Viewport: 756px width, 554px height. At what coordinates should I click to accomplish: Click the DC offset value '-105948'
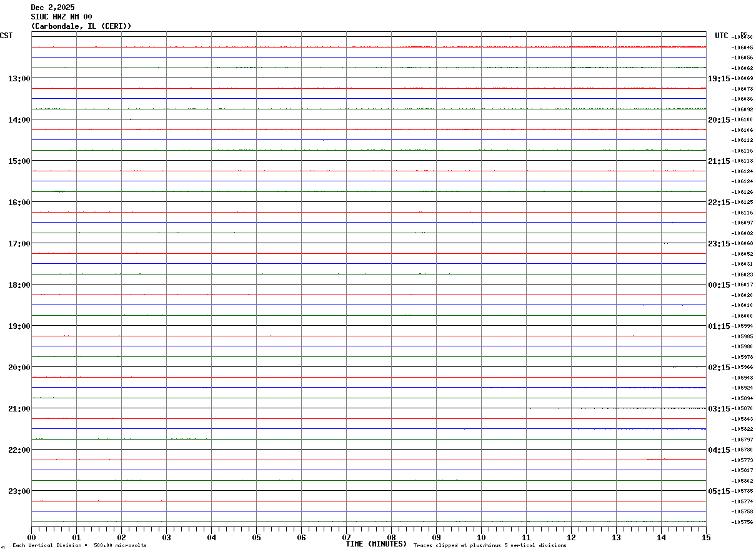pyautogui.click(x=742, y=378)
